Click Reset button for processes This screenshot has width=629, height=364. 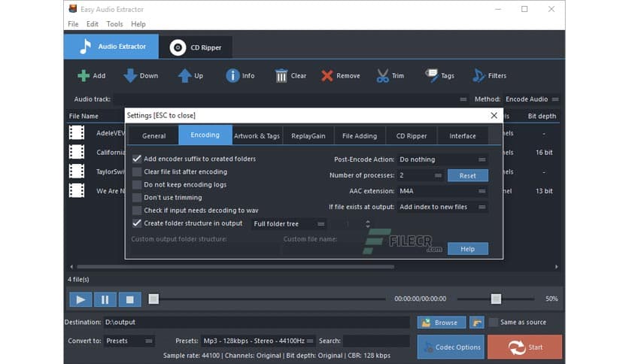(468, 175)
